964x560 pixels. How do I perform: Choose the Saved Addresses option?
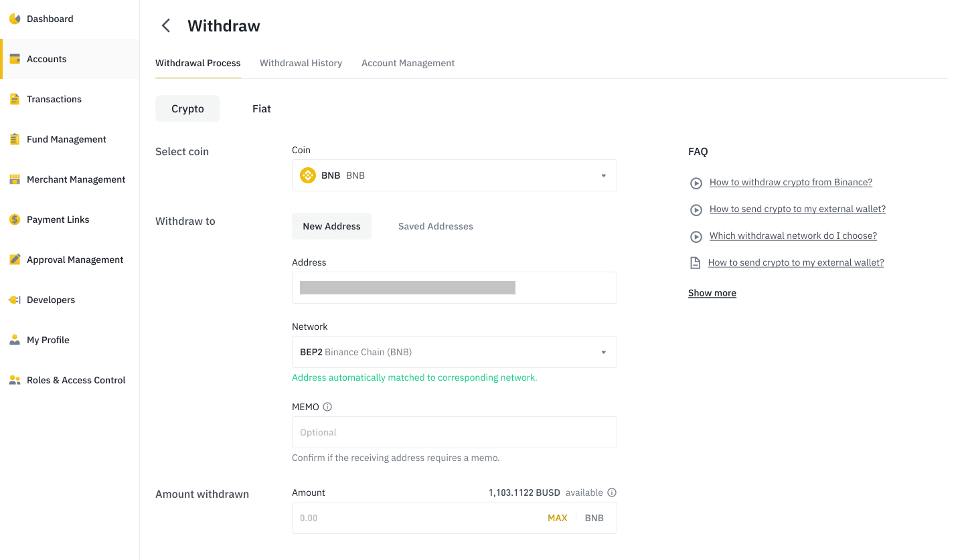[x=436, y=226]
